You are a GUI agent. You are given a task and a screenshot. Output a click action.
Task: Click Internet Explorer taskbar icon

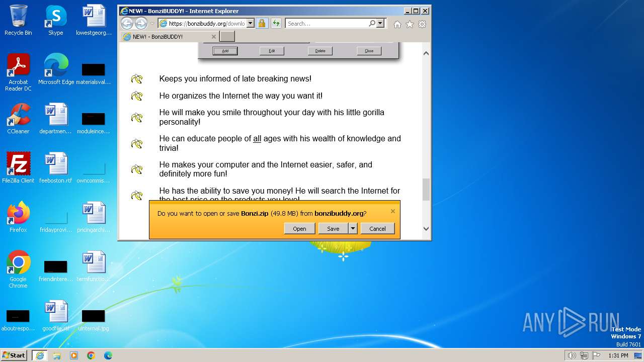[x=40, y=355]
